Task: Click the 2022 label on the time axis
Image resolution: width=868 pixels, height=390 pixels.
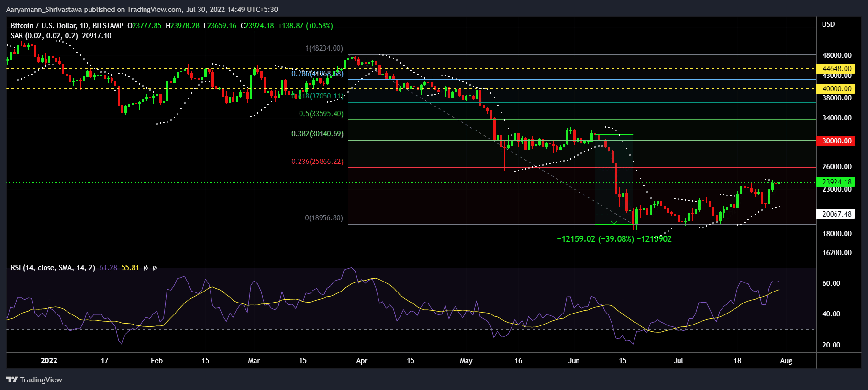Action: [x=49, y=361]
